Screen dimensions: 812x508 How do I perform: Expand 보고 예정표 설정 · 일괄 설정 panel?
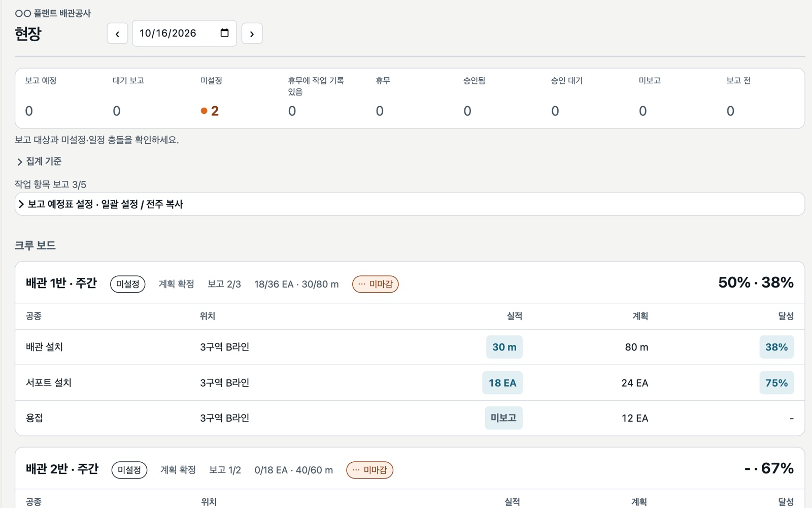(x=410, y=204)
